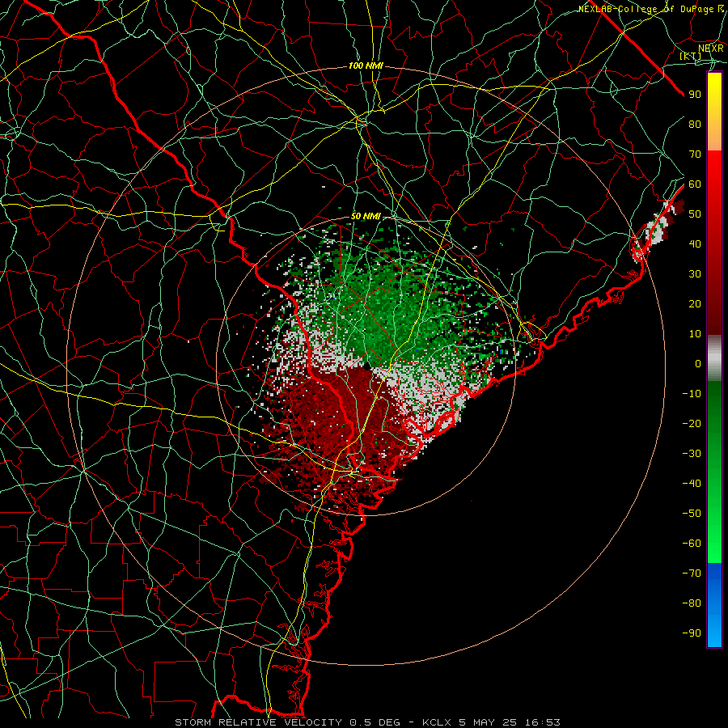
Task: Click the "0" value on the velocity scale
Action: coord(698,364)
